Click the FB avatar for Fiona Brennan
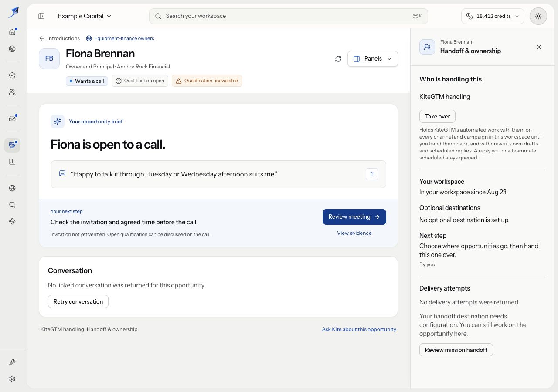This screenshot has width=558, height=392. tap(49, 59)
